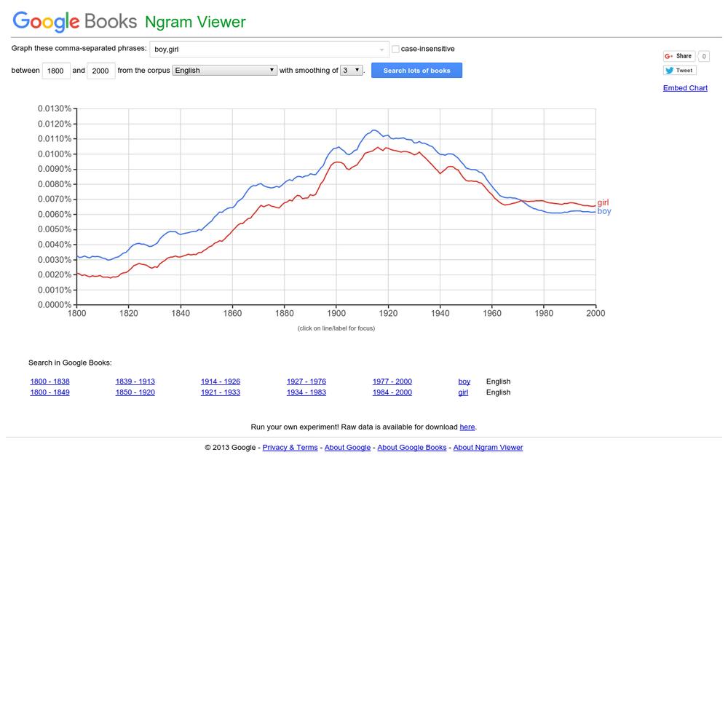Click the Google+ Share button

click(678, 56)
